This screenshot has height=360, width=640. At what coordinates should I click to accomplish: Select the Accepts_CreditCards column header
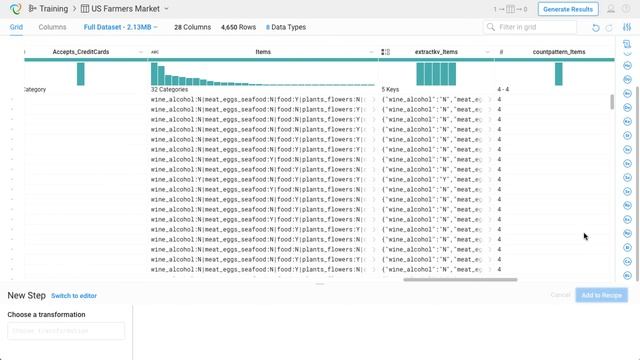click(81, 52)
